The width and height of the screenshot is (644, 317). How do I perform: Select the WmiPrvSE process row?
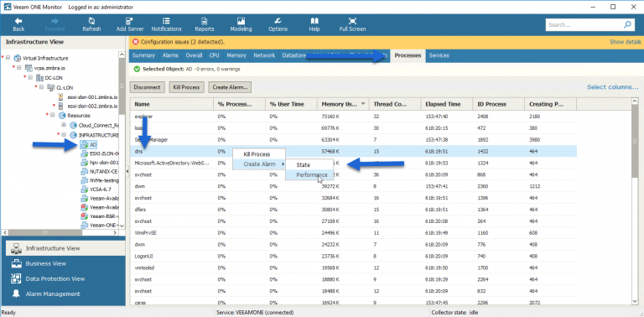click(353, 232)
